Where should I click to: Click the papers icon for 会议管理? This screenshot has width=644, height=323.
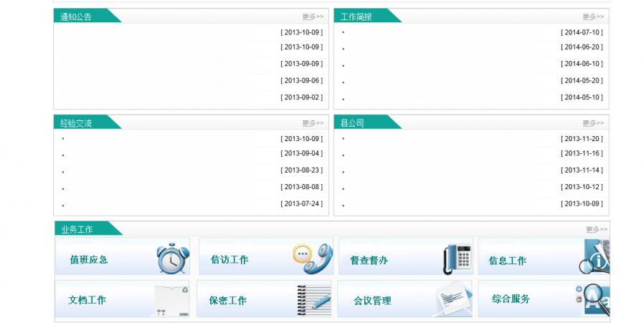(x=454, y=300)
